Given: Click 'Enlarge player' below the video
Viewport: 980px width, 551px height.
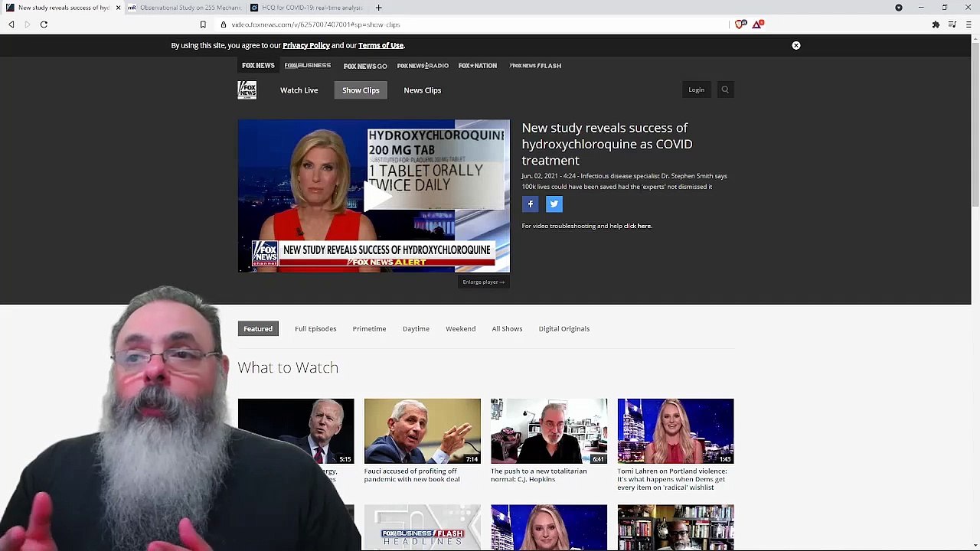Looking at the screenshot, I should tap(483, 282).
